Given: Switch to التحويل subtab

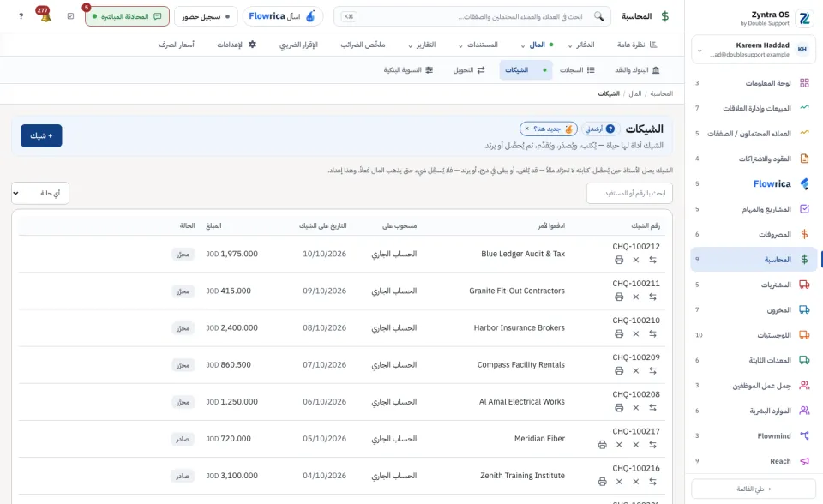Looking at the screenshot, I should (469, 69).
